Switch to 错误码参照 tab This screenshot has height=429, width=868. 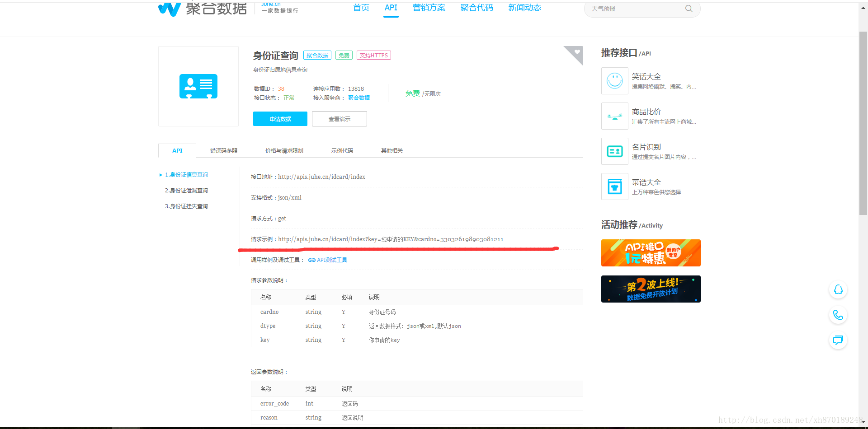224,151
